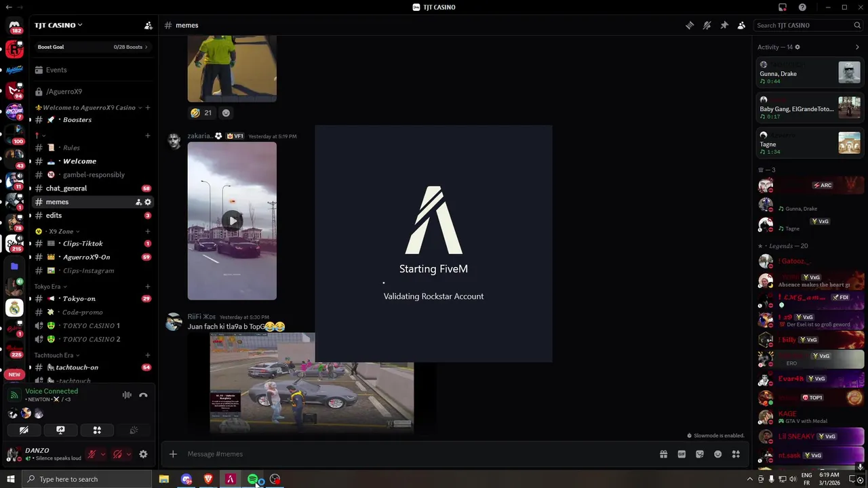The width and height of the screenshot is (868, 488).
Task: Open the edits channel
Action: click(92, 216)
